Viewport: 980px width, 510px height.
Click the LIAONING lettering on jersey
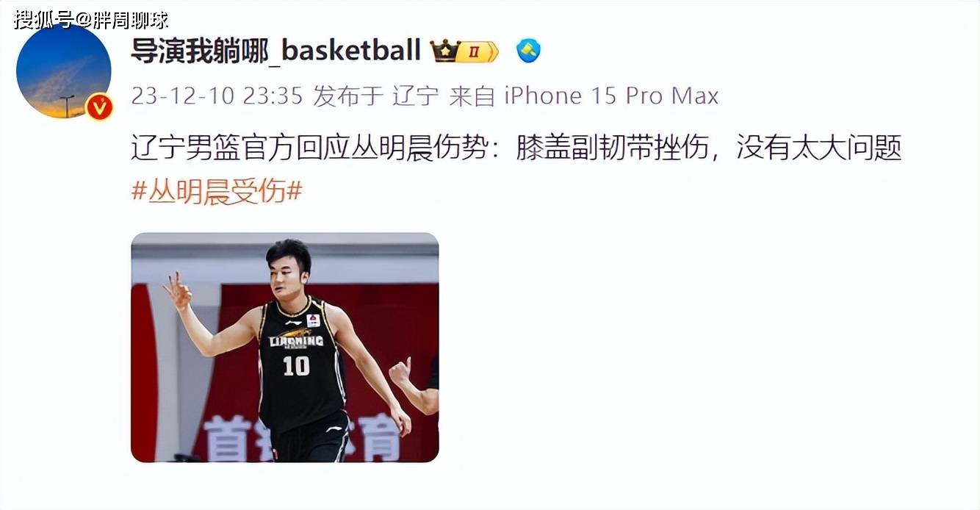coord(296,342)
